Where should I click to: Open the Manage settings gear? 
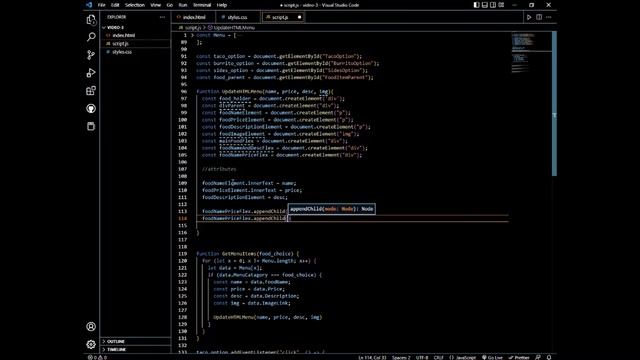click(x=91, y=344)
